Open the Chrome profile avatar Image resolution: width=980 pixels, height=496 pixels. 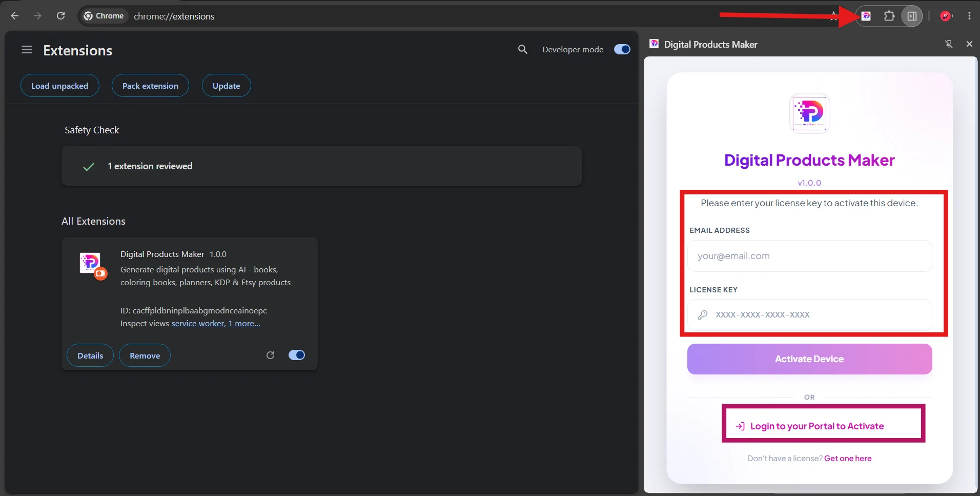[x=946, y=16]
